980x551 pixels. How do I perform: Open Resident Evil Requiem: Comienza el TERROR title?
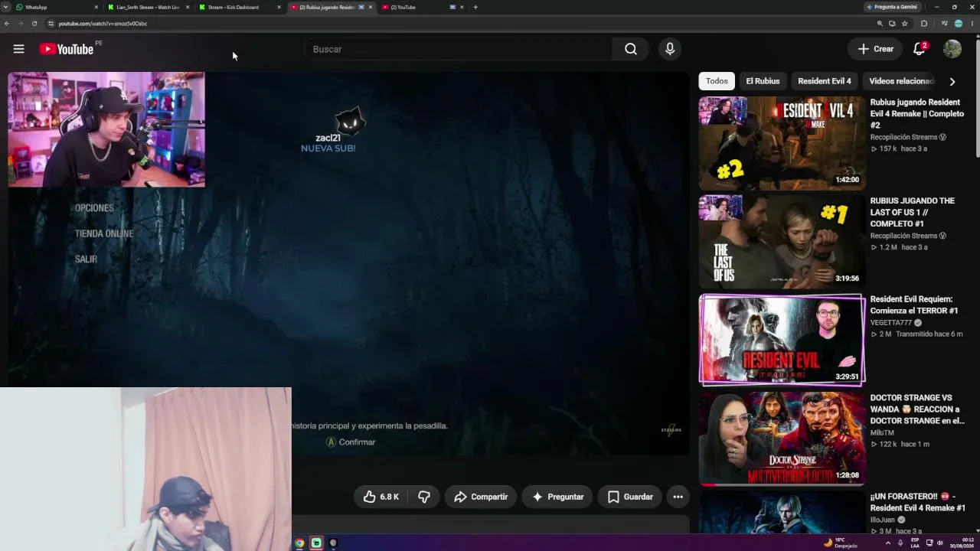click(914, 305)
